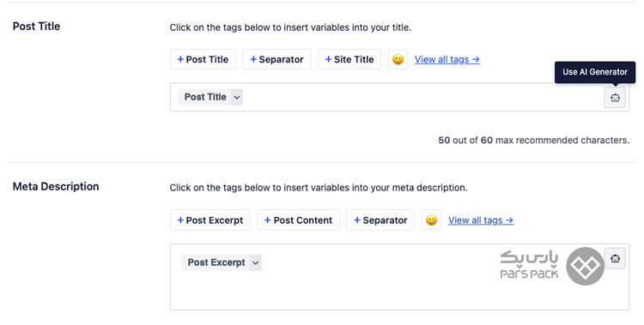This screenshot has height=325, width=644.
Task: Click the Pars Pack logo watermark
Action: click(x=552, y=266)
